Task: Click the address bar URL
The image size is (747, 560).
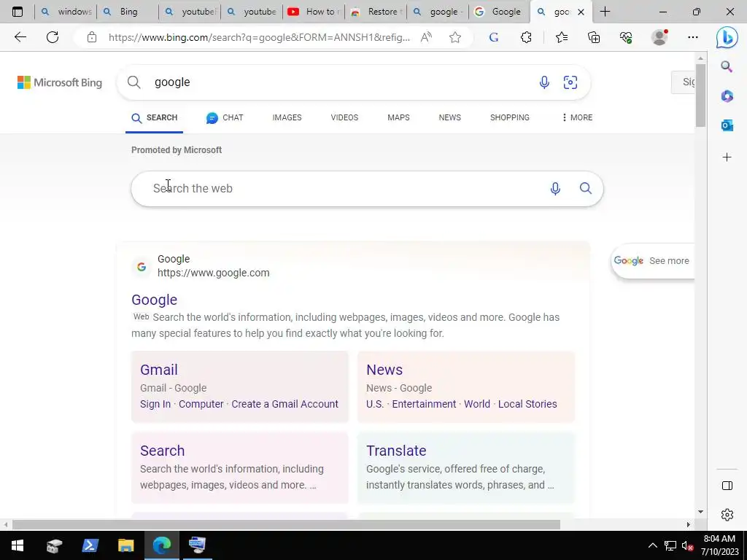Action: point(259,37)
